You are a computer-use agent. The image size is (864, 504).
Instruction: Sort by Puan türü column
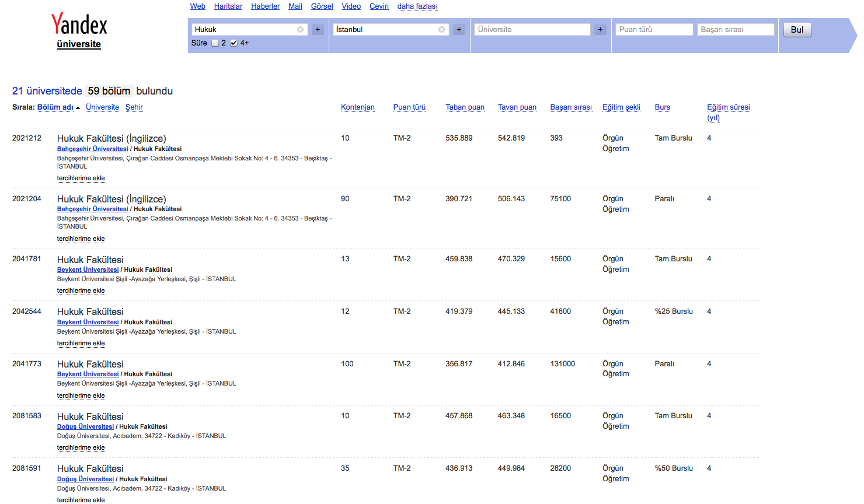click(409, 107)
